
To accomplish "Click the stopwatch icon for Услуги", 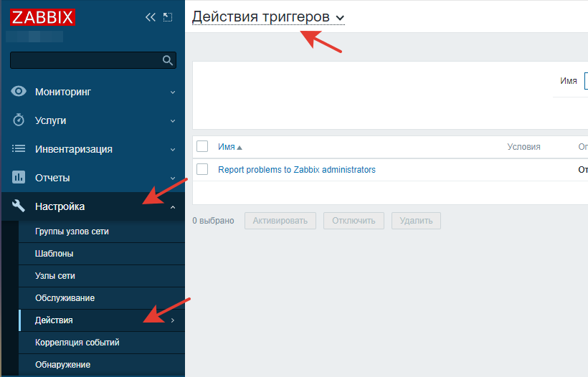I will pos(19,120).
